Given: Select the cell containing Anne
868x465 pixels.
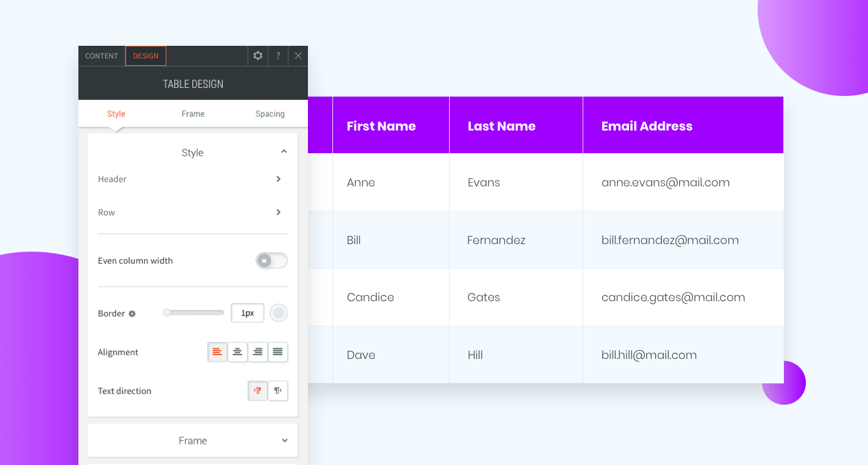Looking at the screenshot, I should pos(391,183).
